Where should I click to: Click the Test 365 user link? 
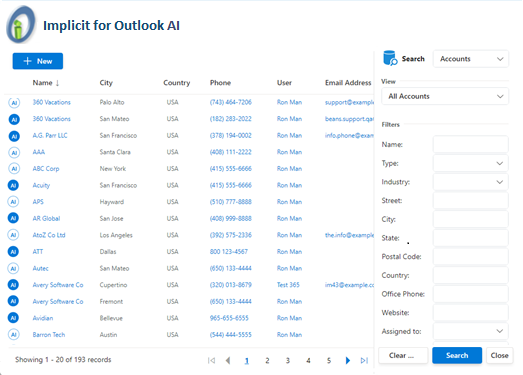point(288,285)
